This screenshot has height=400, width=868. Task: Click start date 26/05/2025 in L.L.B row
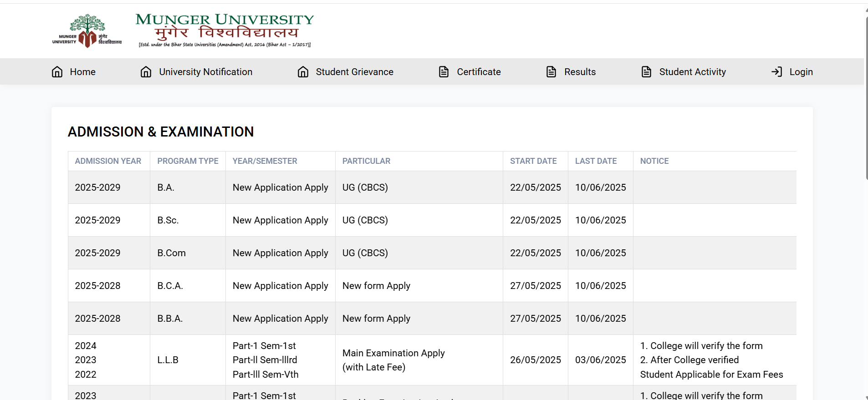(x=536, y=360)
